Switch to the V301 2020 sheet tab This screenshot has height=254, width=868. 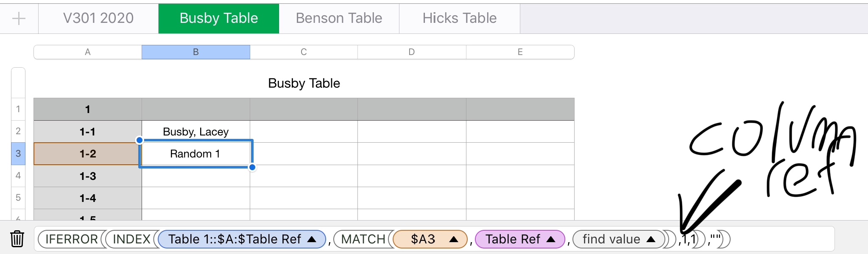coord(98,18)
